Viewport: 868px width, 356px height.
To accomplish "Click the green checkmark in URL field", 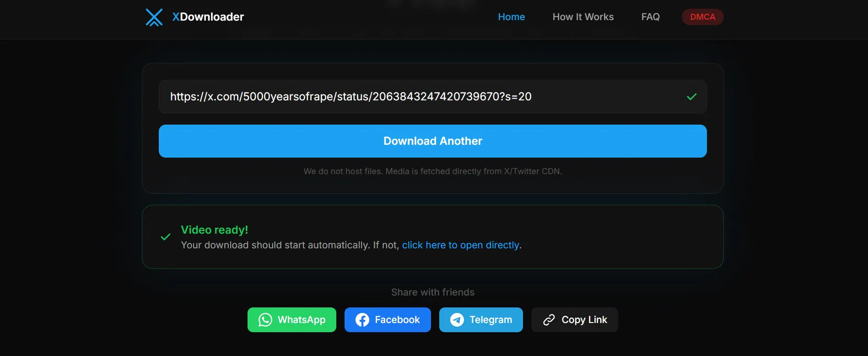I will pyautogui.click(x=691, y=97).
